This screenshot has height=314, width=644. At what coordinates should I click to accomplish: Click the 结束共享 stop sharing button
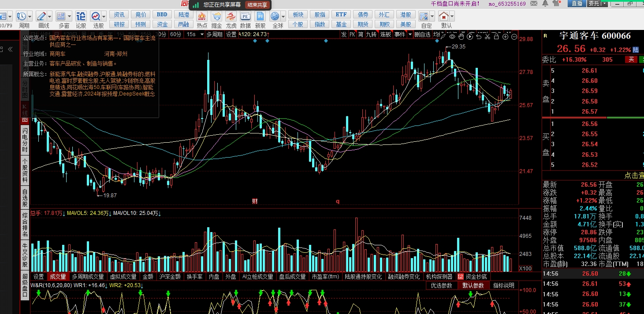(x=257, y=5)
